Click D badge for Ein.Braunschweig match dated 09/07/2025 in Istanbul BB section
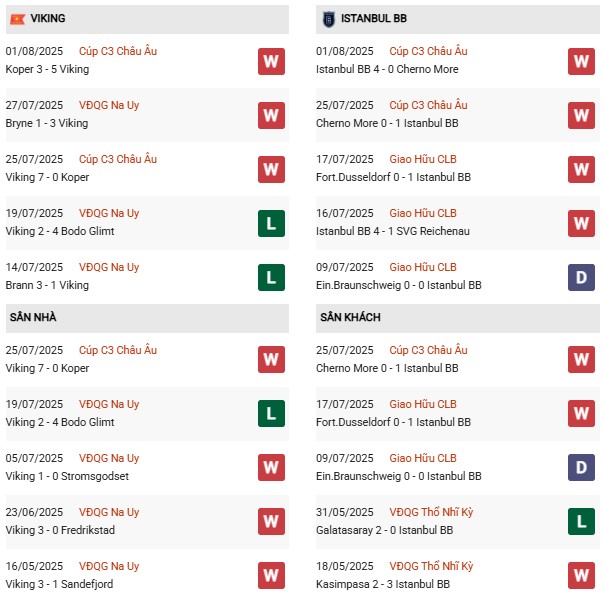The image size is (604, 594). point(581,277)
